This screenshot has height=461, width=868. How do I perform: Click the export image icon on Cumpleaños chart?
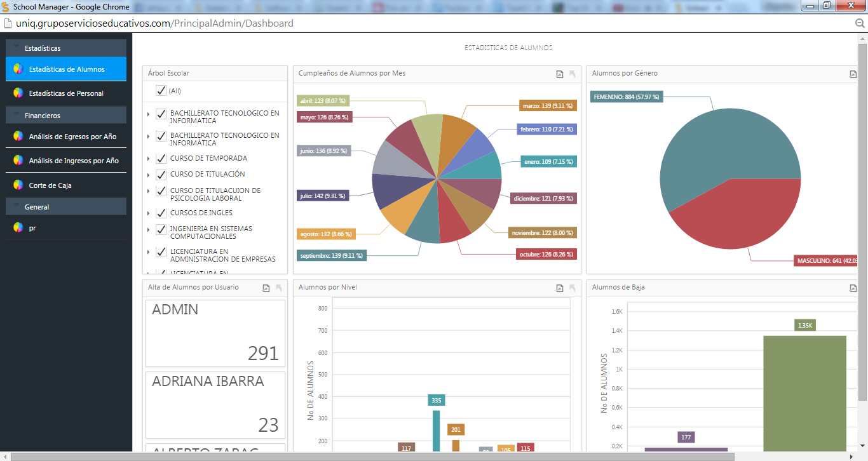(559, 74)
